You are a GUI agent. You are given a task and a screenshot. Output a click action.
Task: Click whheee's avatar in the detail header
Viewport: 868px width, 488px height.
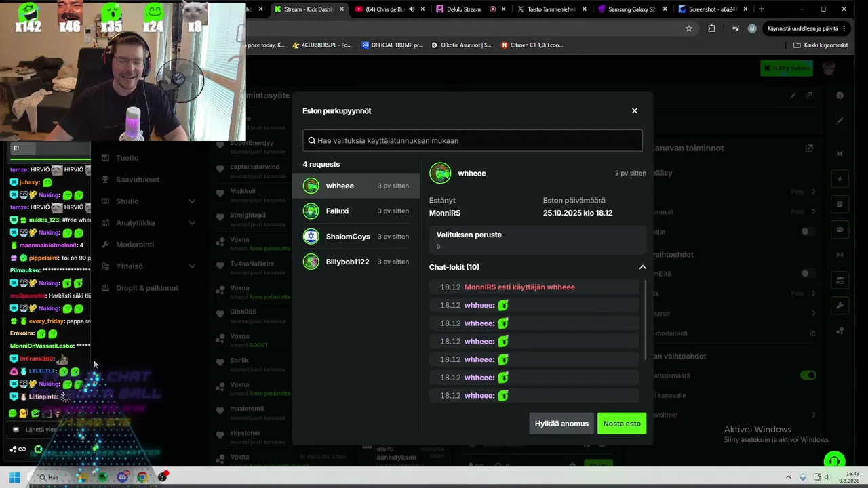440,173
